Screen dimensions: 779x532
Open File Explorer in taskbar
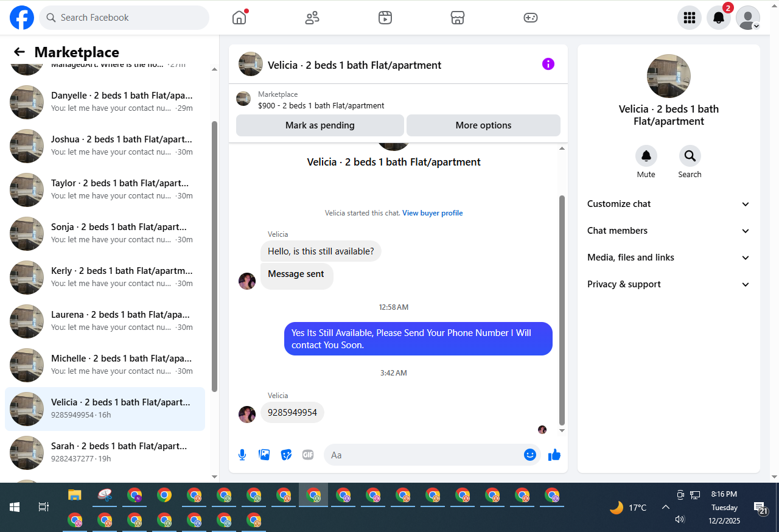click(74, 494)
